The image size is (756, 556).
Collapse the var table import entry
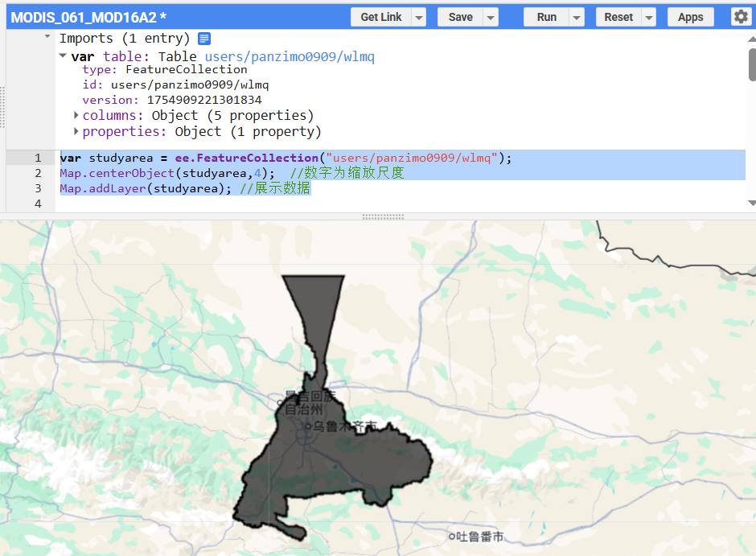coord(63,56)
